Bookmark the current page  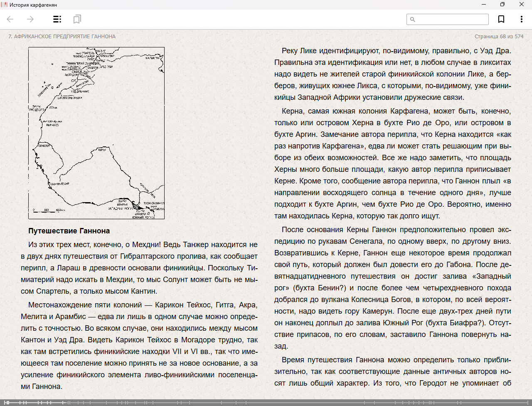click(x=501, y=19)
